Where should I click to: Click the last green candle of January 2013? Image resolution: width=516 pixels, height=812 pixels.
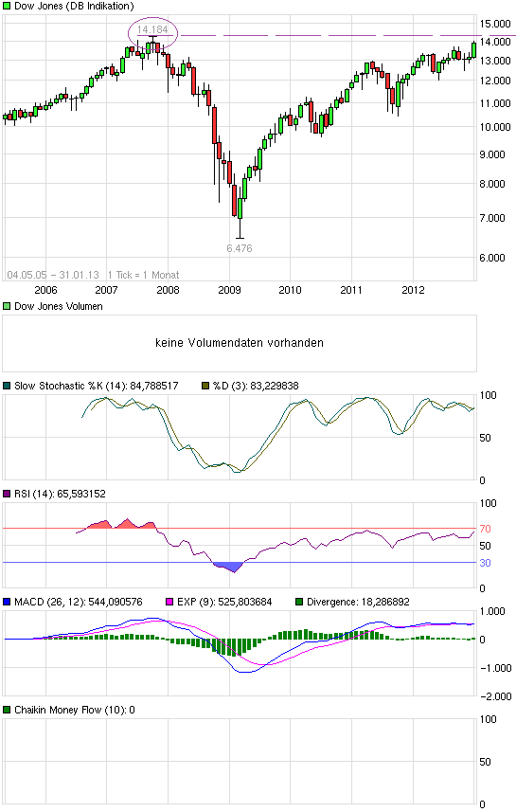pos(473,49)
